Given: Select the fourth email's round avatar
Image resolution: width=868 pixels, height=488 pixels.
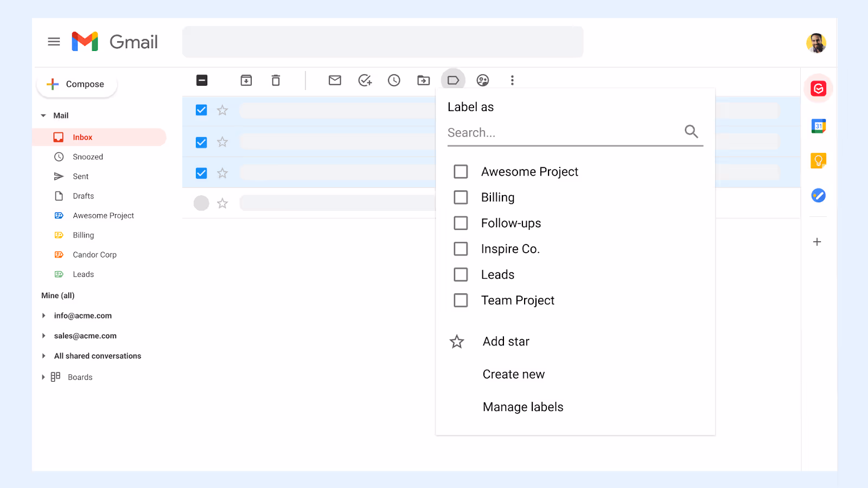Looking at the screenshot, I should click(x=201, y=203).
